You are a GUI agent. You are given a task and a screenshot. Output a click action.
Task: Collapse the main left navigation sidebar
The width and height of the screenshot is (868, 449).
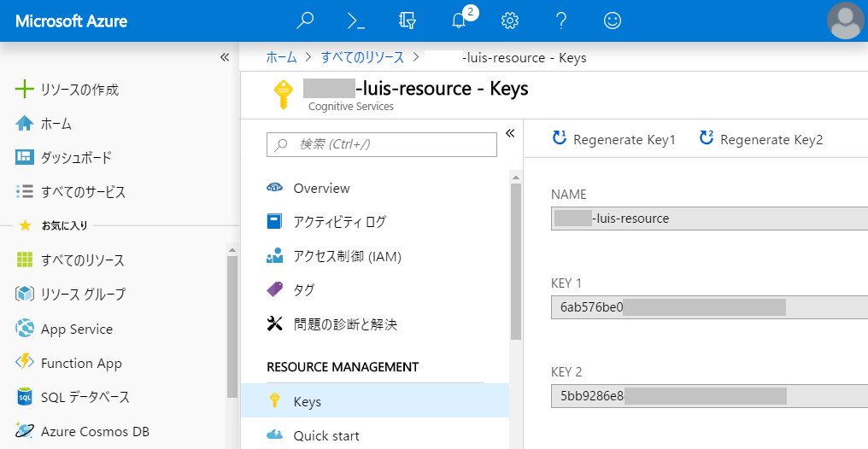[225, 57]
